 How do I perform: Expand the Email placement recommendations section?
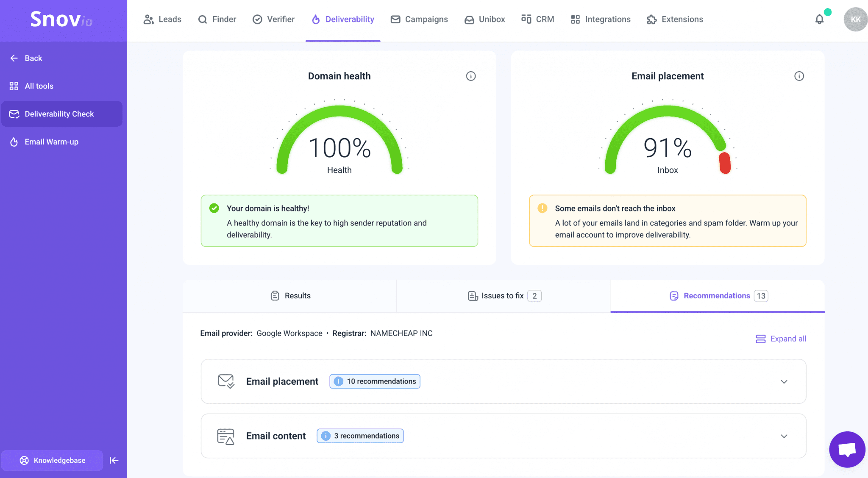click(x=783, y=381)
